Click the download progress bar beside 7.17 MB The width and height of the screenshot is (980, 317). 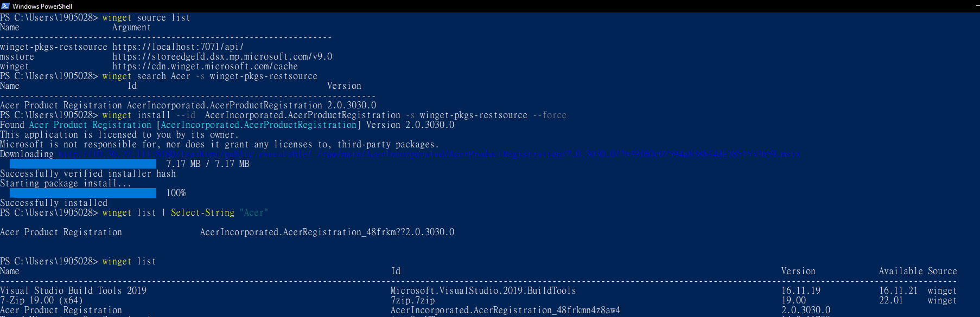tap(83, 164)
